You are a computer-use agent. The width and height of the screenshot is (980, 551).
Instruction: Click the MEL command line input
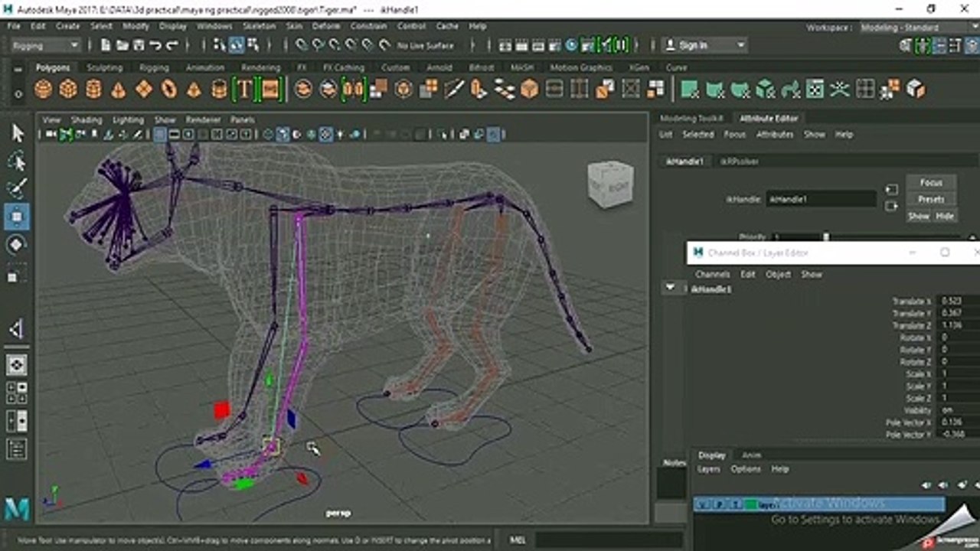click(607, 540)
